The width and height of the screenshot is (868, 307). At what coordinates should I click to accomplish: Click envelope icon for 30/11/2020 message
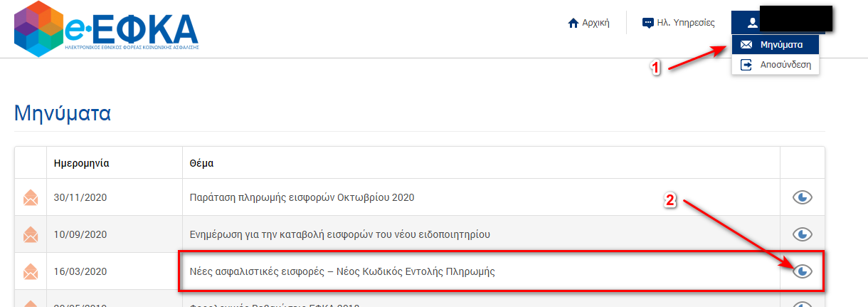(x=31, y=198)
